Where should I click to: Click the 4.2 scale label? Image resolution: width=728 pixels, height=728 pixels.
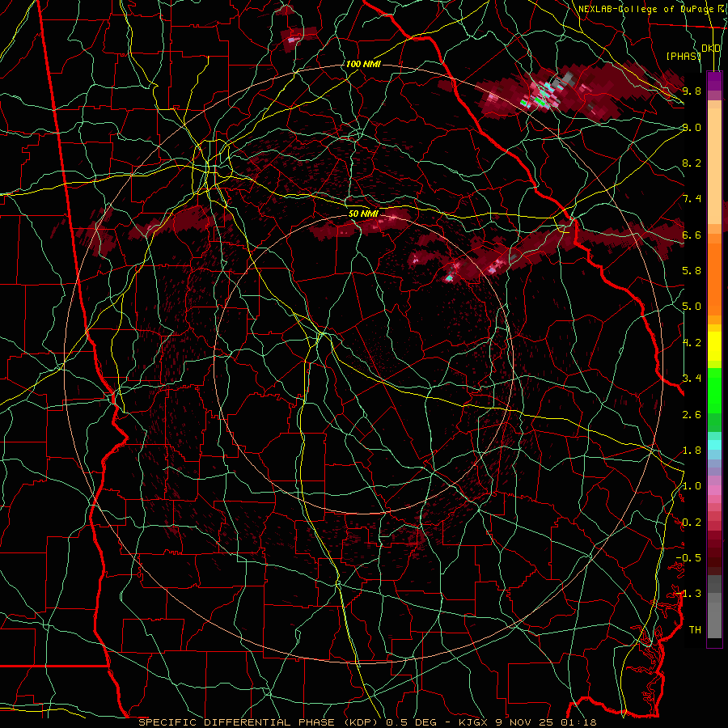pyautogui.click(x=692, y=343)
